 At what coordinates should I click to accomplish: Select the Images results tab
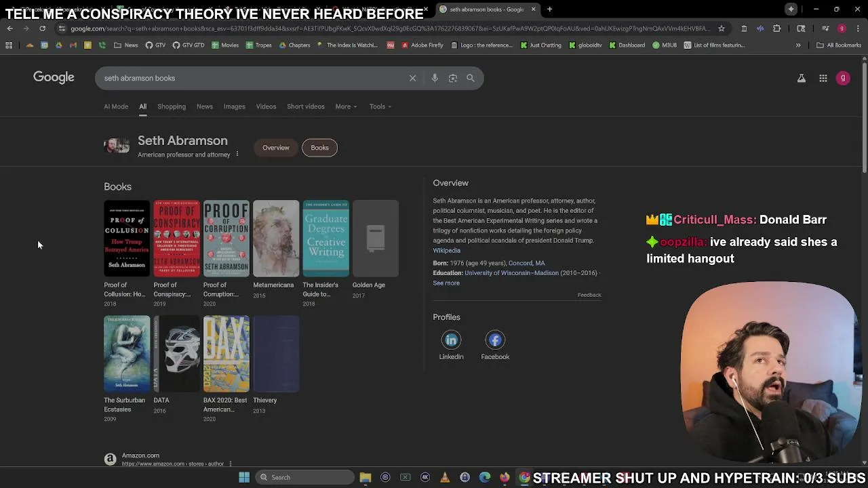235,106
